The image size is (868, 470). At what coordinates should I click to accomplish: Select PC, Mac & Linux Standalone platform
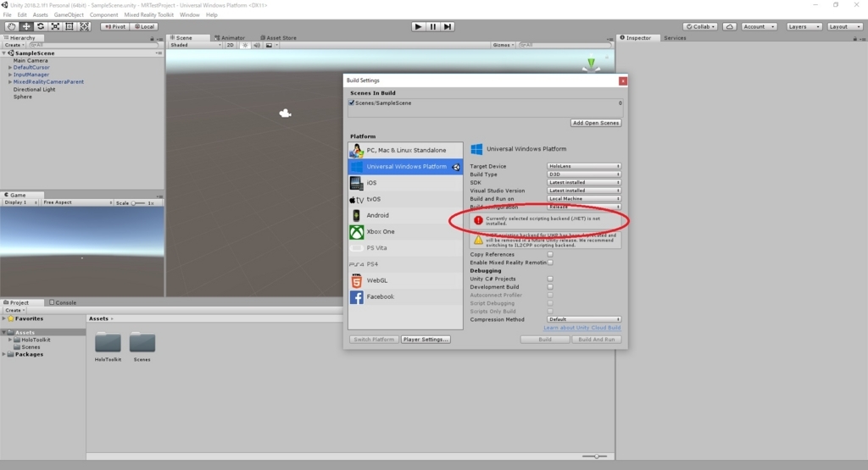(405, 151)
